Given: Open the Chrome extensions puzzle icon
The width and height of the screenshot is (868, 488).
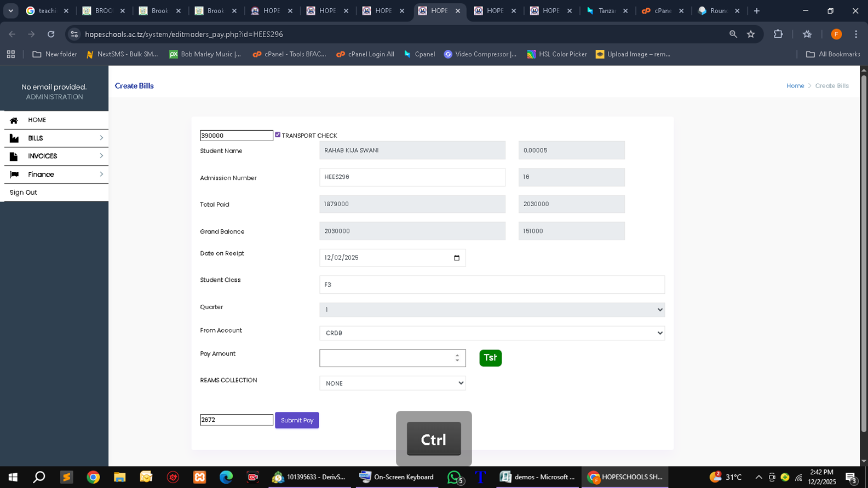Looking at the screenshot, I should click(x=778, y=34).
